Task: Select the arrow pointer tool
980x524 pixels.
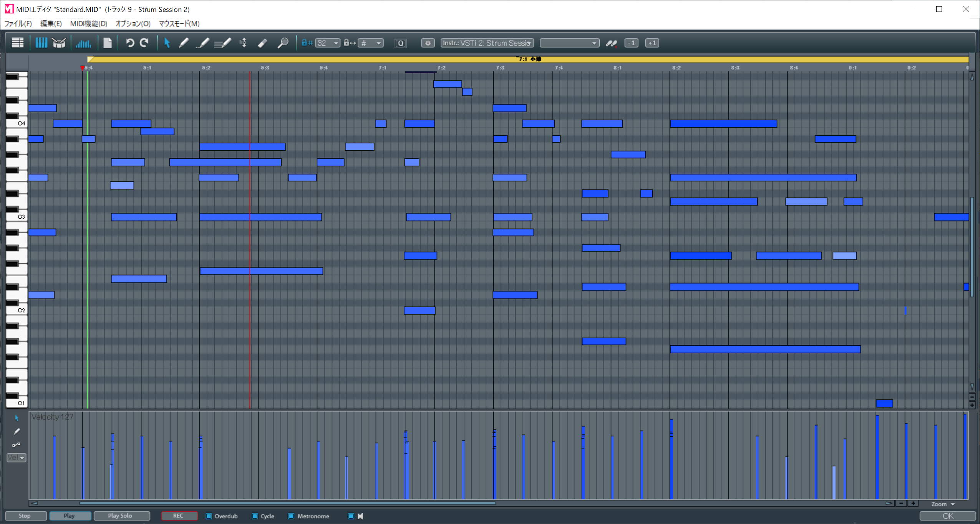Action: [167, 43]
